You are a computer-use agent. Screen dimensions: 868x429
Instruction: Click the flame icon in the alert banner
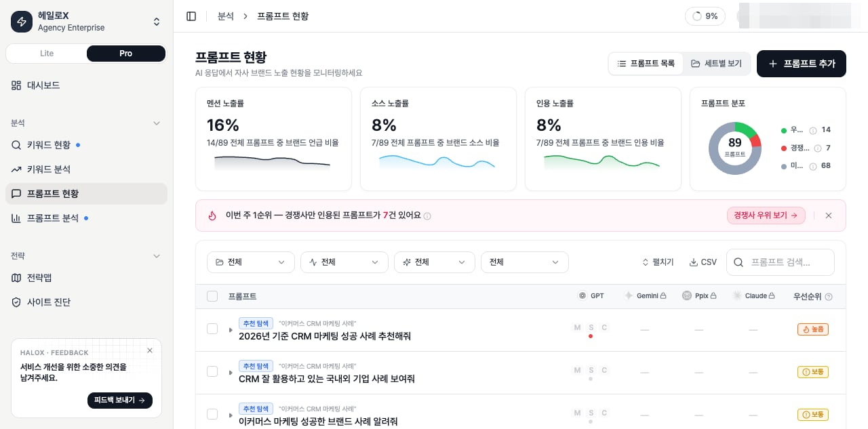[212, 216]
